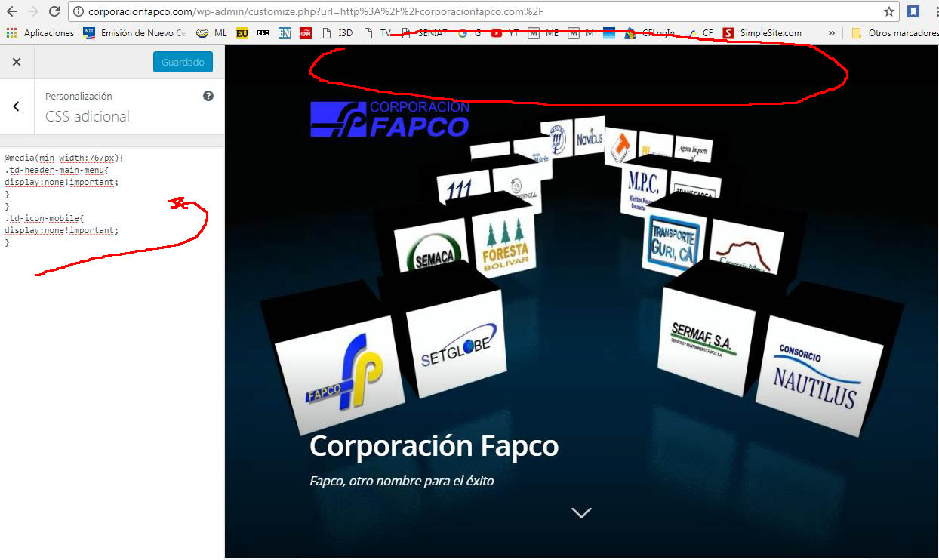Click the Corporacion Fapco logo in preview

point(390,118)
